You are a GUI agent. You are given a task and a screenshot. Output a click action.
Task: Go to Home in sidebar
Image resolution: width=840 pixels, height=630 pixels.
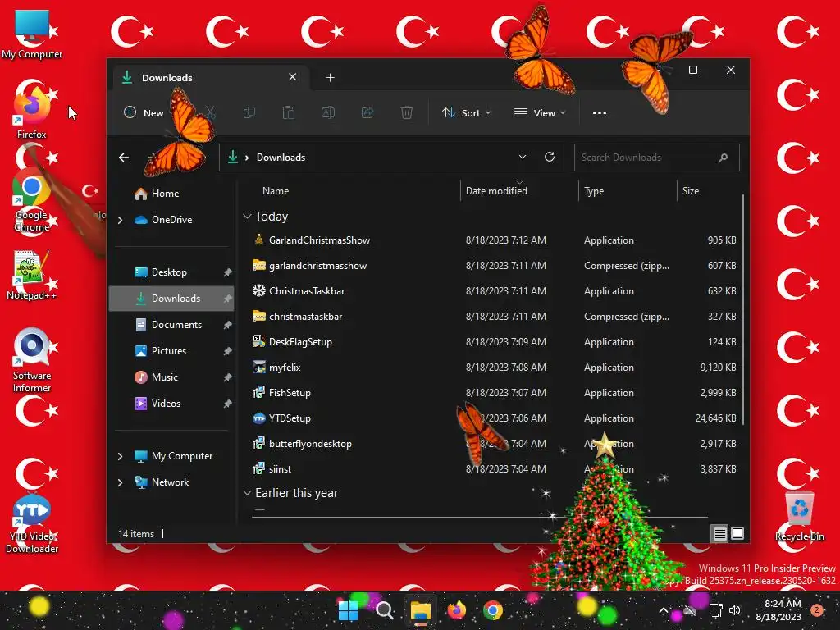[x=165, y=194]
